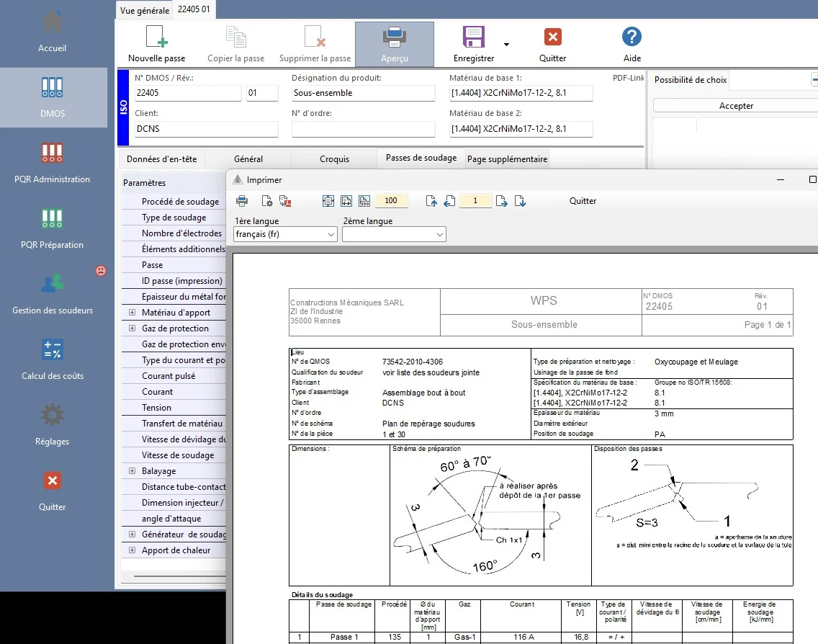Click the Aperçu print preview button
Screen dimensions: 818x644
tap(395, 44)
